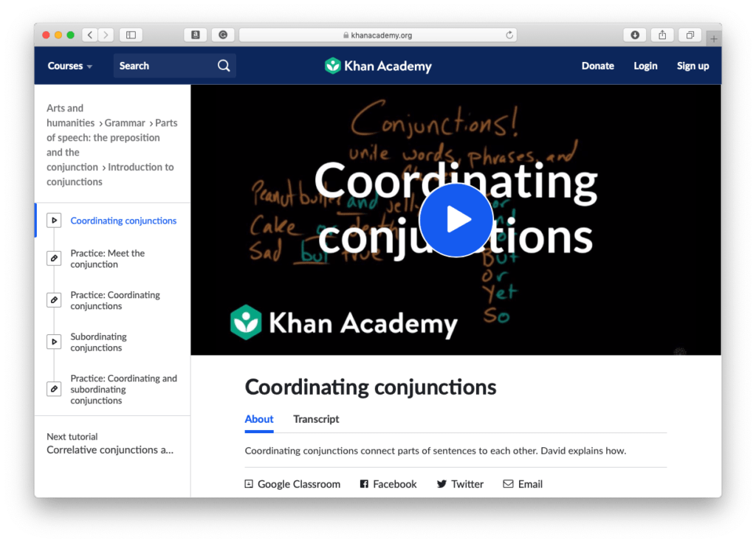Select the About tab
The width and height of the screenshot is (756, 543).
tap(258, 419)
